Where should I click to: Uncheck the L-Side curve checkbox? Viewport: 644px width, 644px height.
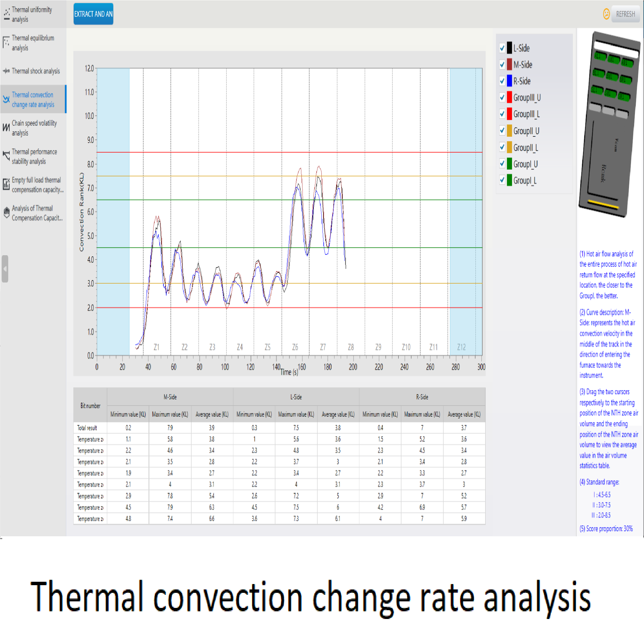coord(502,48)
